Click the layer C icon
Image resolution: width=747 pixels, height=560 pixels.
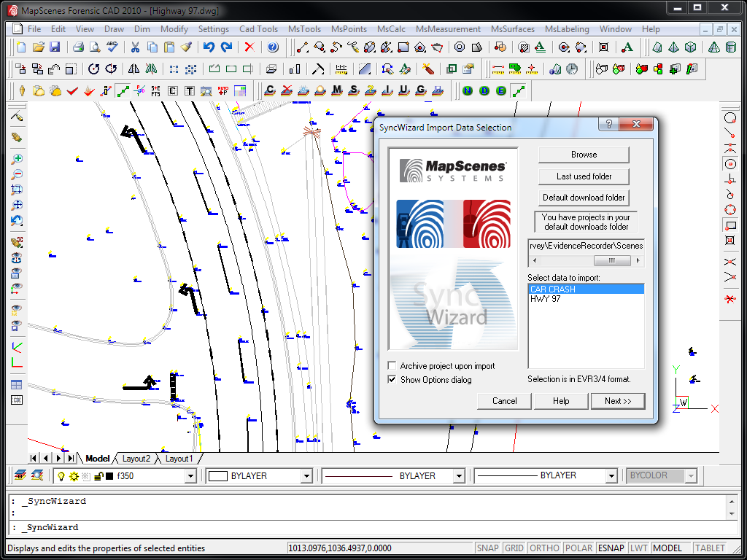(270, 90)
